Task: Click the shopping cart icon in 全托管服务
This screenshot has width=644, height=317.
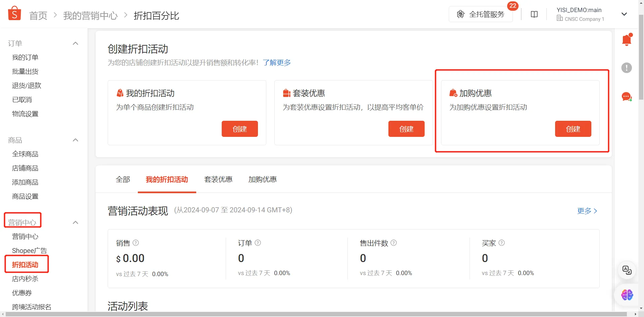Action: [461, 14]
